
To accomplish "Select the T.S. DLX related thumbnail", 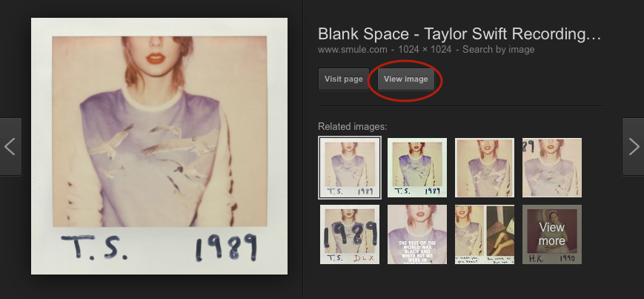I will tap(350, 234).
